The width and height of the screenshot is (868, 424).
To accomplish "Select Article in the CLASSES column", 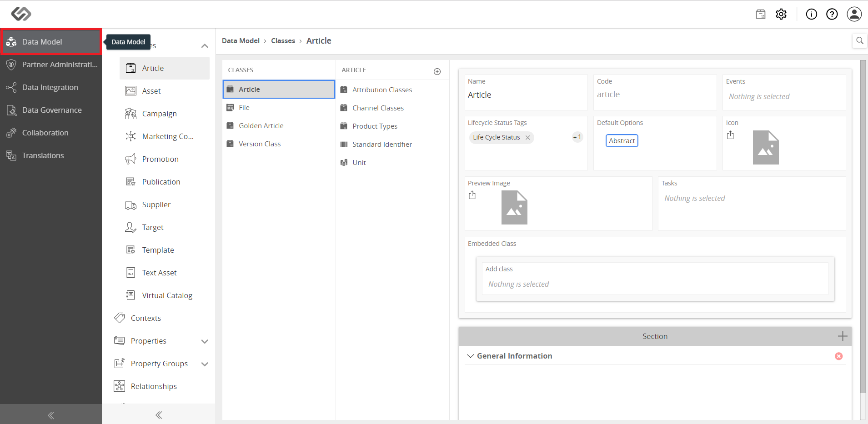I will (279, 90).
